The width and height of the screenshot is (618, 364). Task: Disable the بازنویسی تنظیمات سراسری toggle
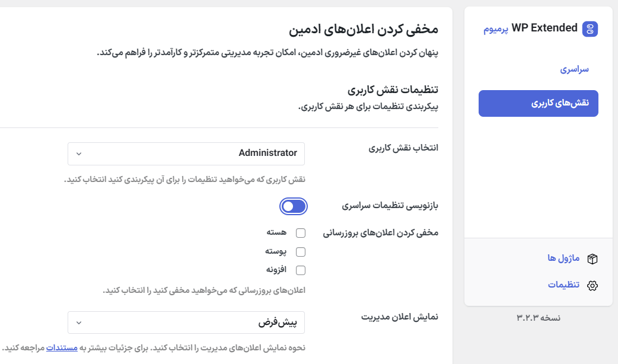pyautogui.click(x=295, y=206)
